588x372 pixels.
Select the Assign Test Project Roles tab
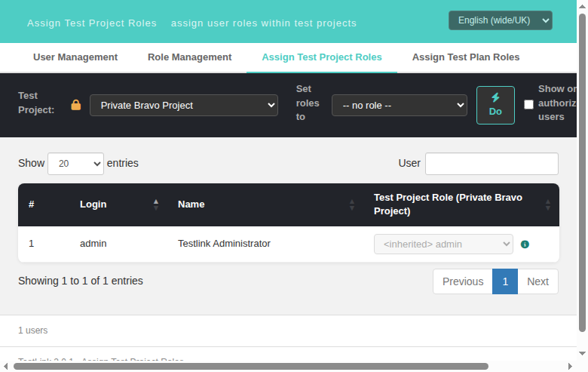tap(322, 57)
